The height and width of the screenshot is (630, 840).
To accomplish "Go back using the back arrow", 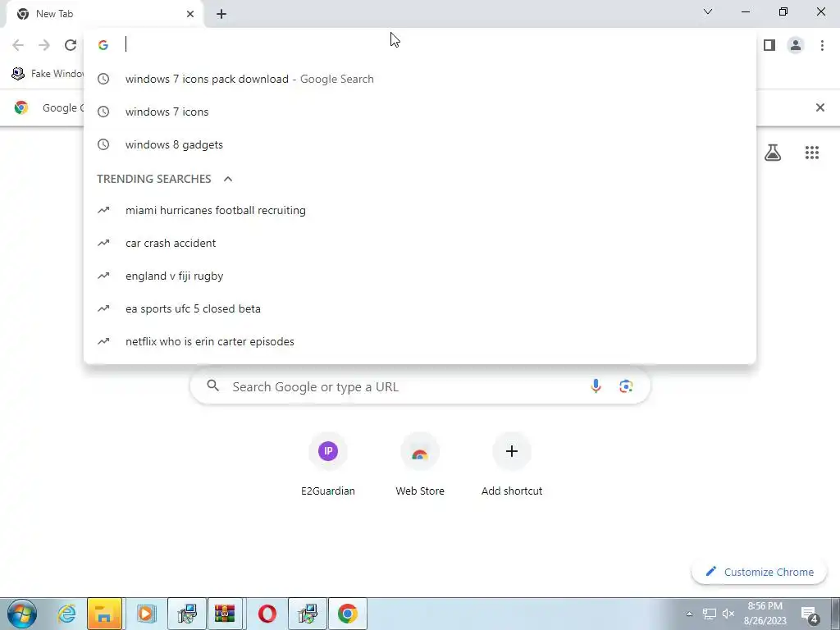I will click(18, 45).
